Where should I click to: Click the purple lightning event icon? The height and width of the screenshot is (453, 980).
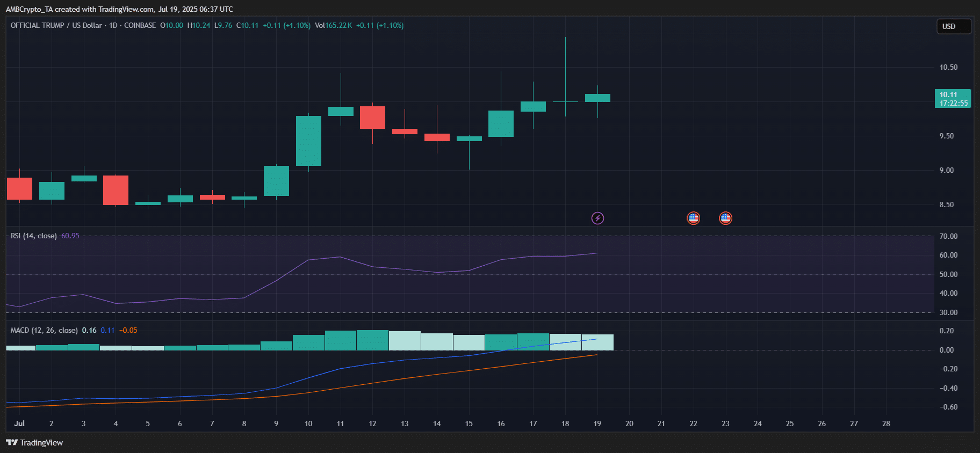tap(597, 218)
